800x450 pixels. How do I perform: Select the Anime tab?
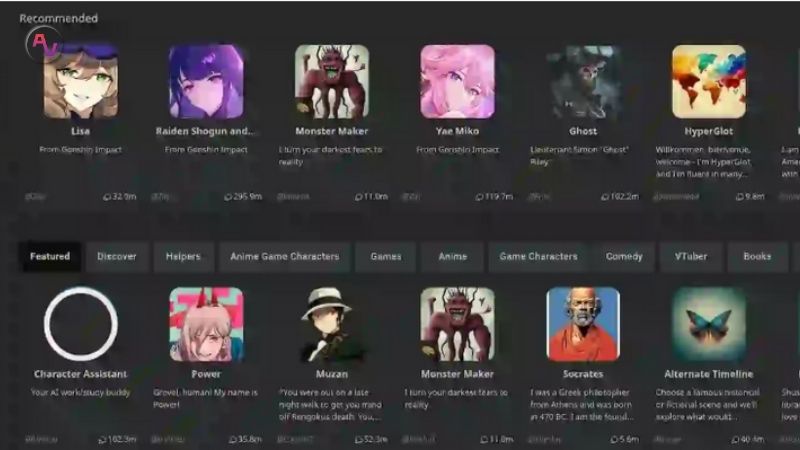pos(453,257)
